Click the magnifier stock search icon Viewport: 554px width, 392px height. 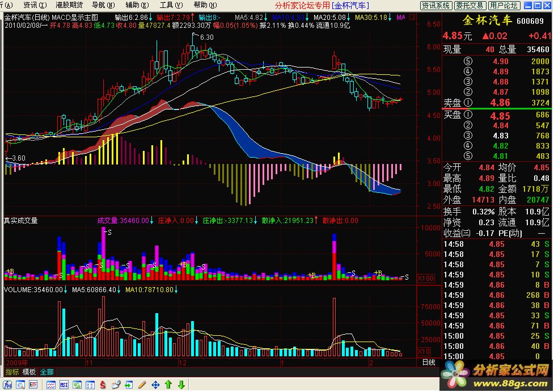(x=20, y=385)
